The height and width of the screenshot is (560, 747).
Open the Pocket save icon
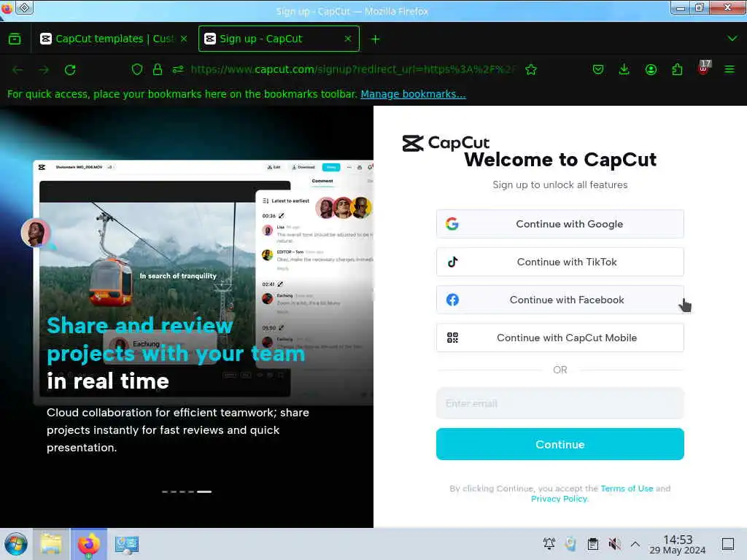click(598, 69)
